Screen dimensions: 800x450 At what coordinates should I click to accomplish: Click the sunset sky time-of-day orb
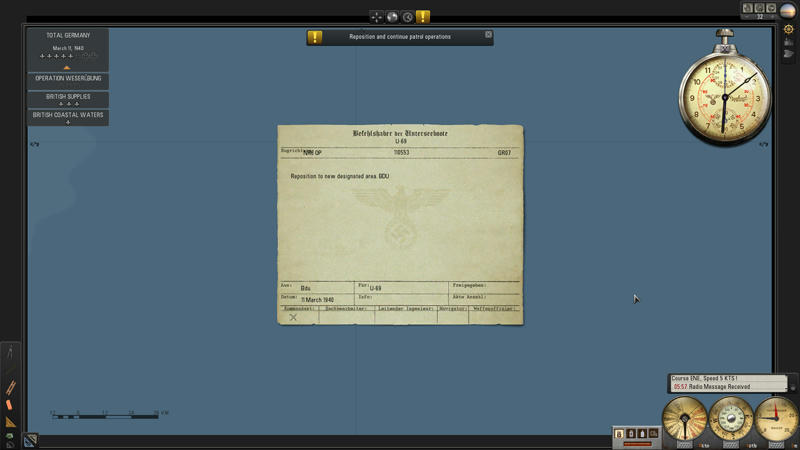point(788,10)
